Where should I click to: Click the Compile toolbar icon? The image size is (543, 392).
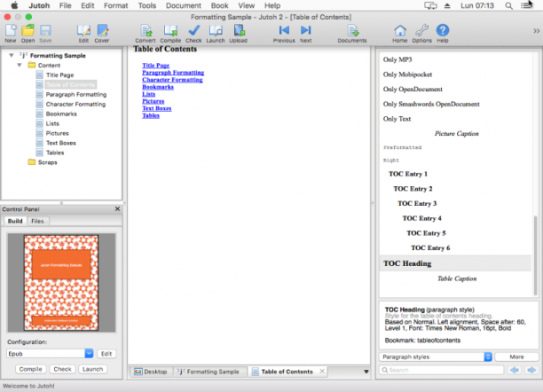coord(170,34)
